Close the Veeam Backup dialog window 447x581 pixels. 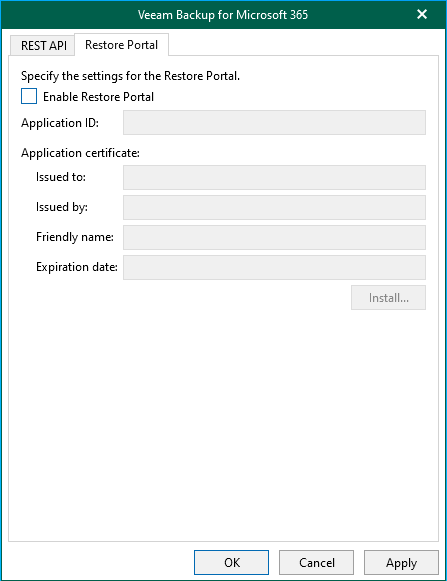pos(422,14)
